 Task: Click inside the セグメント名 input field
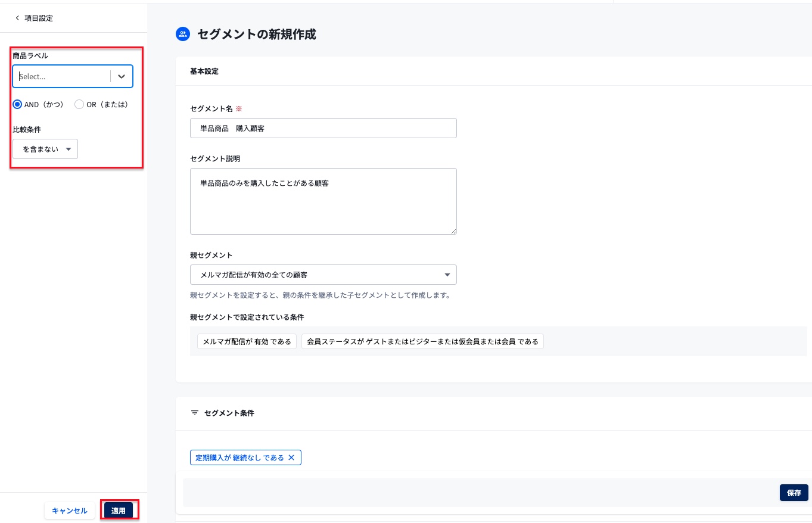(x=323, y=128)
